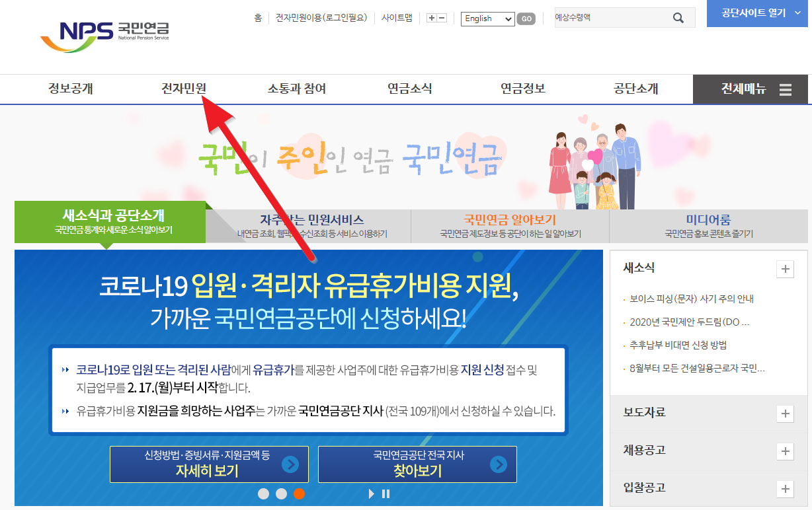The width and height of the screenshot is (812, 510).
Task: Select 새소식과 공단소개 tab
Action: tap(110, 222)
